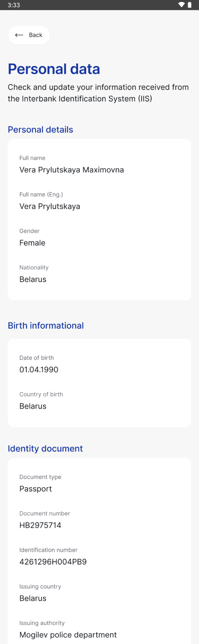Tap the battery status icon
The height and width of the screenshot is (644, 199).
tap(190, 5)
